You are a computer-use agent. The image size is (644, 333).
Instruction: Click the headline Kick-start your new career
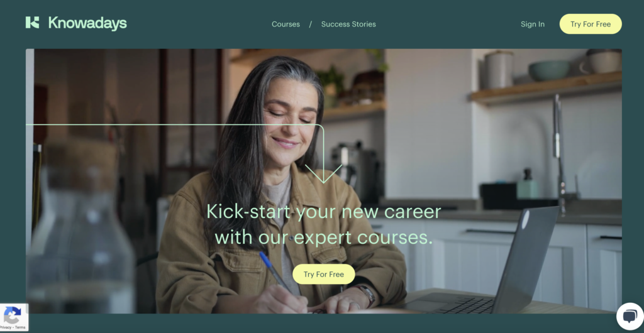[x=324, y=212]
